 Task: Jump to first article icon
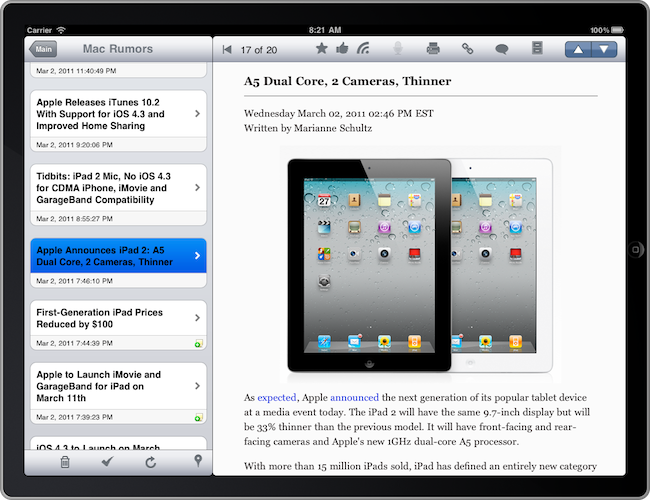(227, 50)
